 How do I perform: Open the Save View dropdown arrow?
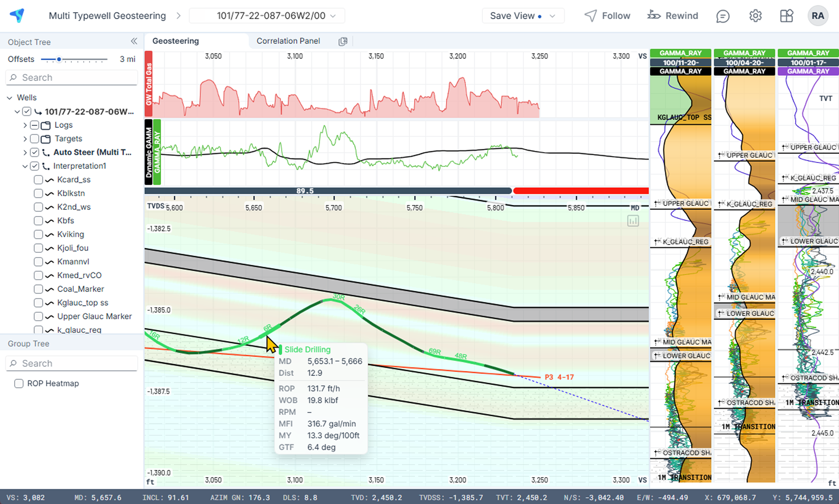tap(552, 16)
